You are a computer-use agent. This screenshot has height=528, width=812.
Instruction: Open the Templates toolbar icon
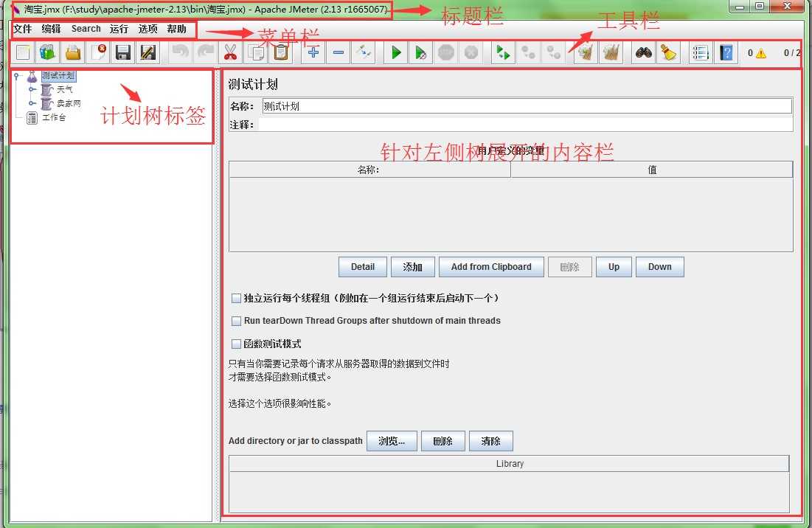coord(48,52)
